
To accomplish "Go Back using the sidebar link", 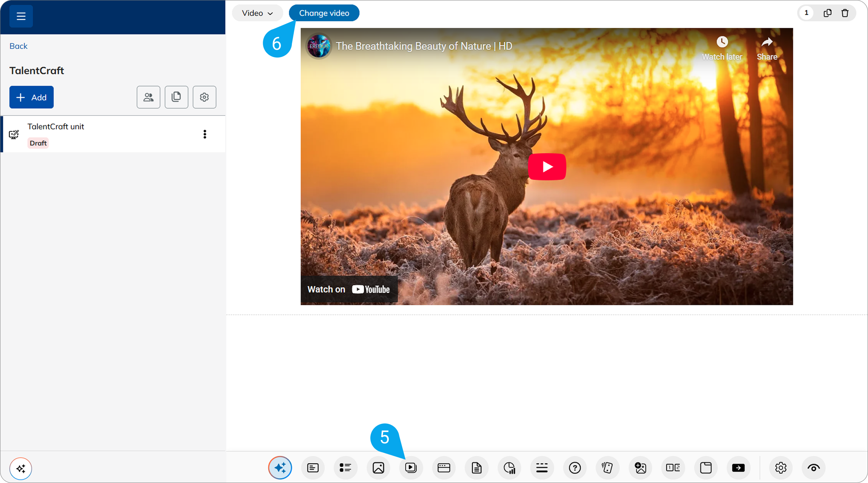I will (x=18, y=46).
